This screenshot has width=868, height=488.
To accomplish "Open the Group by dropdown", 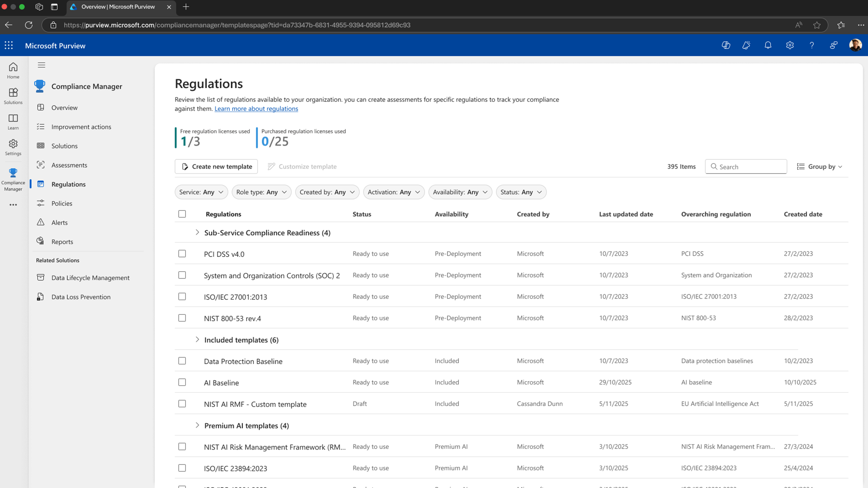I will (x=819, y=167).
